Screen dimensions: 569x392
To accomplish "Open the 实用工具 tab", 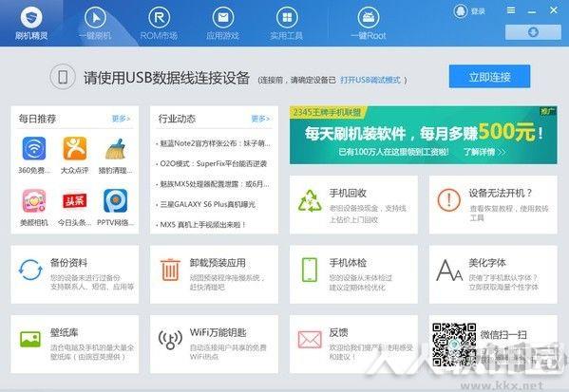I will tap(287, 23).
